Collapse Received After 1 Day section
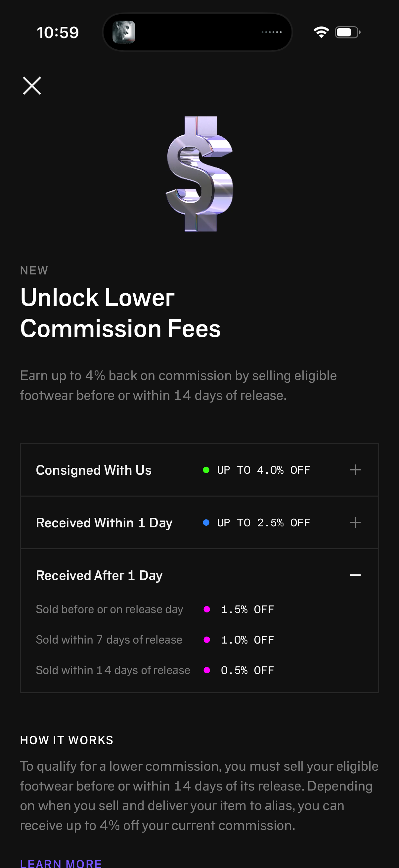 (355, 575)
